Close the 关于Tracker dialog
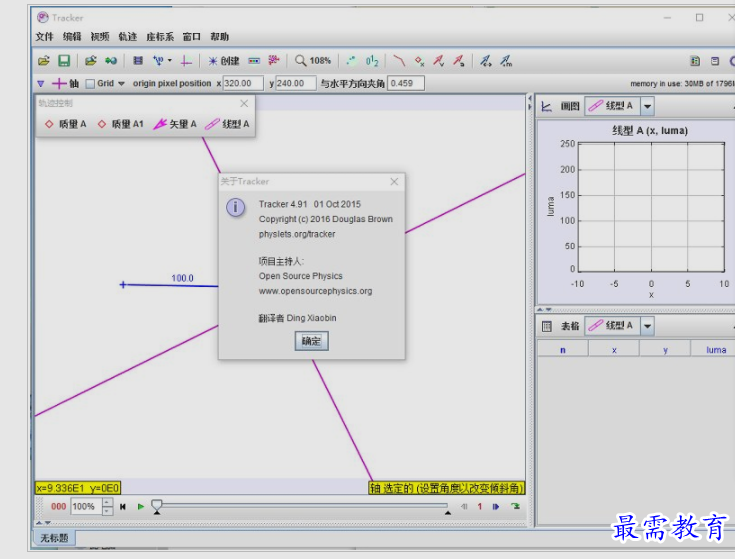The height and width of the screenshot is (559, 735). (x=394, y=181)
